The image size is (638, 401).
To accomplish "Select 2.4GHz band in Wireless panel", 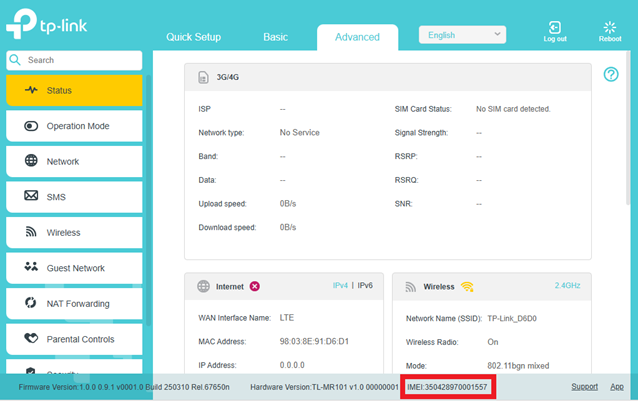I will [x=566, y=285].
